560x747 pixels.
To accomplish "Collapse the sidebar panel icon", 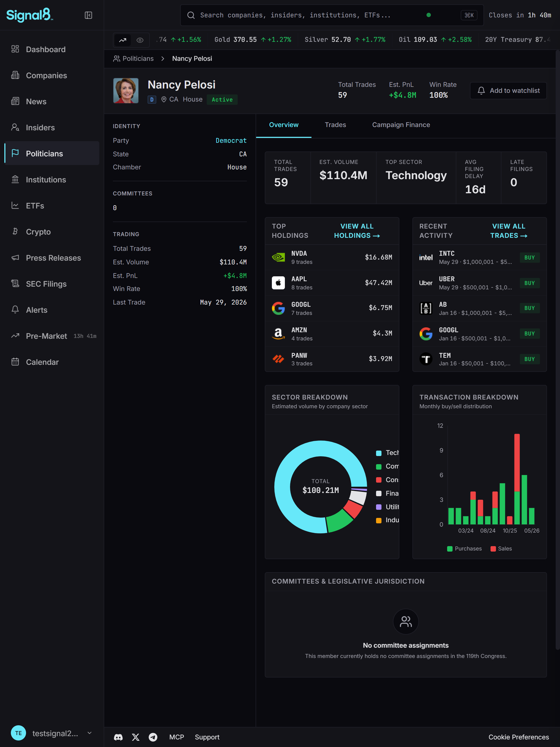I will pos(88,15).
